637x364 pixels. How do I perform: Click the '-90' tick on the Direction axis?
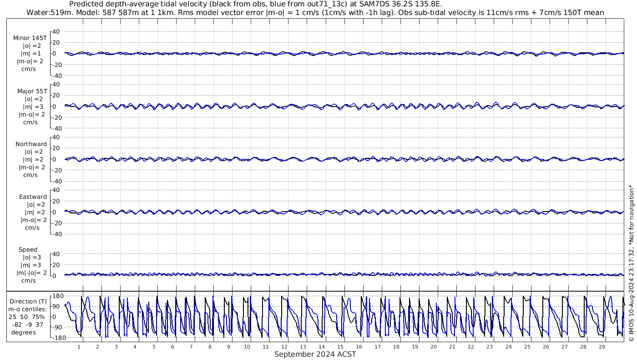58,328
